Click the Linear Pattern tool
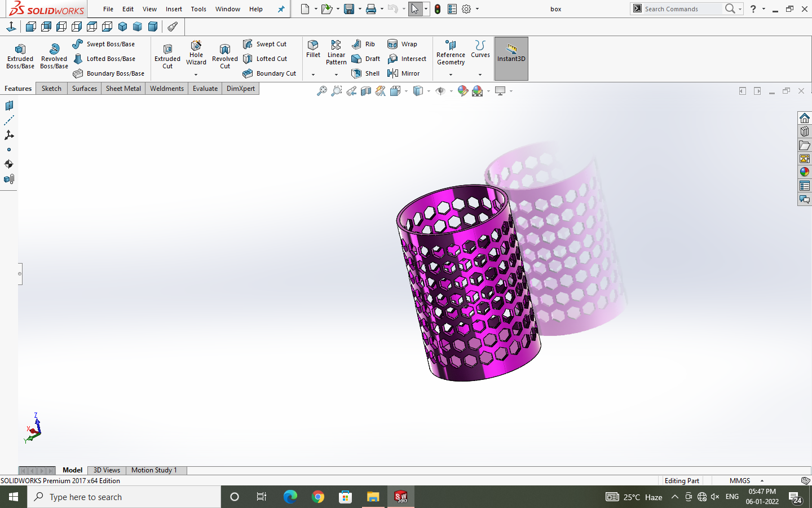The image size is (812, 508). pyautogui.click(x=336, y=52)
